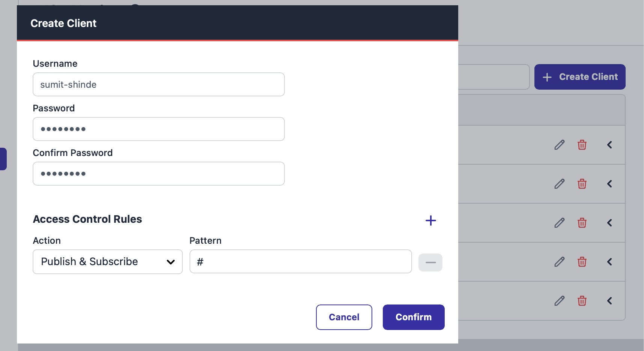The height and width of the screenshot is (351, 644).
Task: Edit the first client in the table
Action: coord(559,145)
